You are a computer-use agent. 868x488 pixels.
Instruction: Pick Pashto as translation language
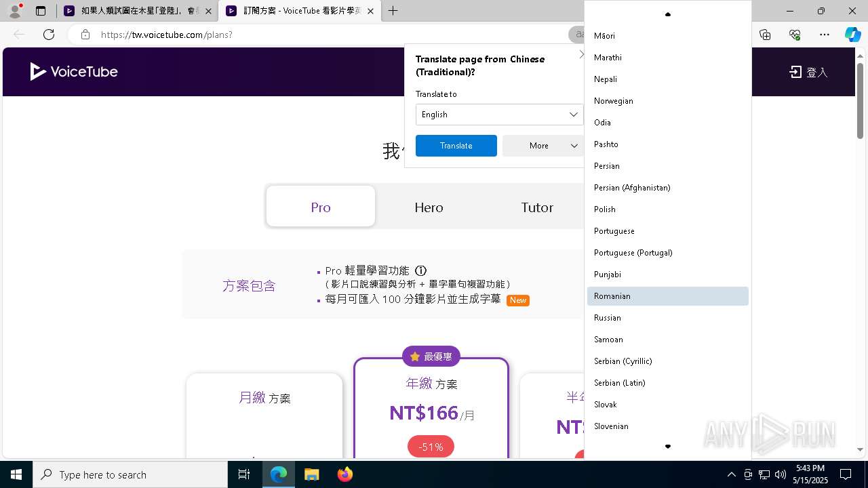pyautogui.click(x=668, y=144)
